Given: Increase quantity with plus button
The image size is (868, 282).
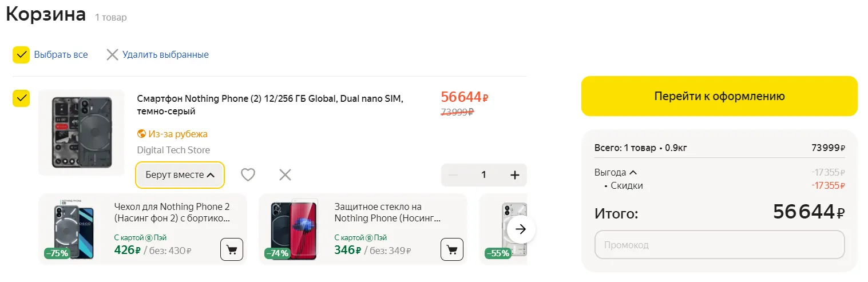Looking at the screenshot, I should (514, 175).
